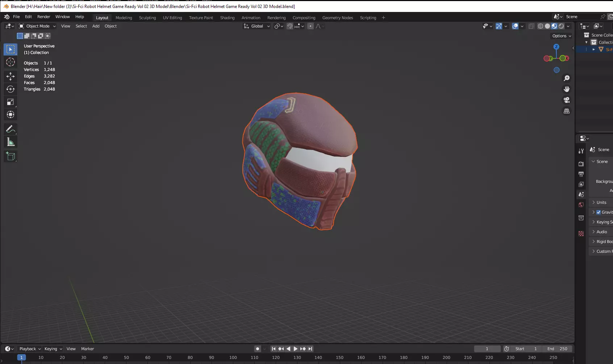Open the Render menu
Screen dimensions: 613x364
point(43,17)
